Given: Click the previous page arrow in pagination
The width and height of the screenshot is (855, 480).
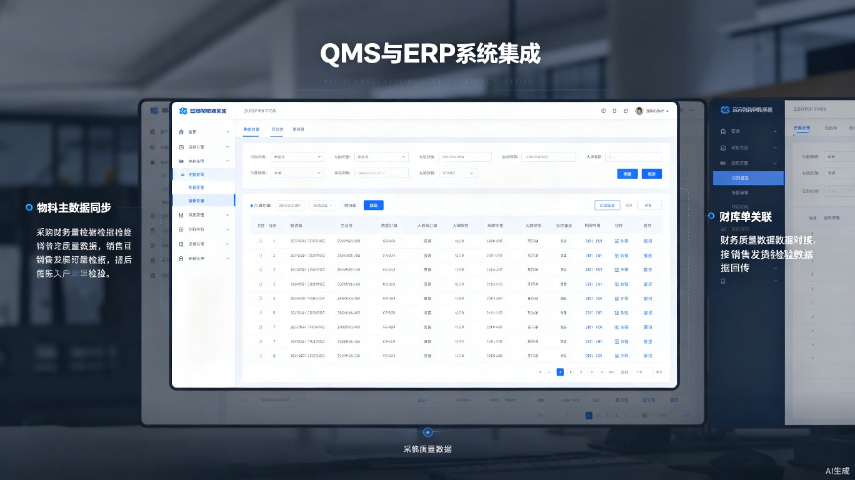Looking at the screenshot, I should (x=549, y=372).
